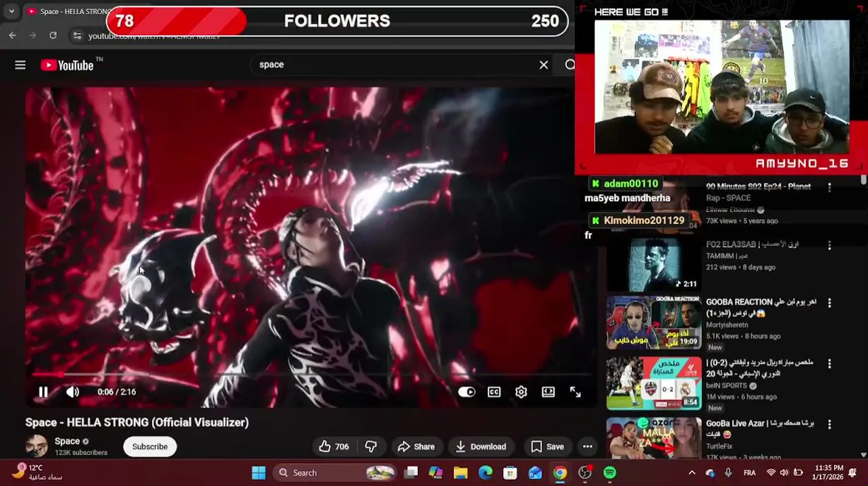Image resolution: width=868 pixels, height=486 pixels.
Task: Open the clock showing 11:35 PM
Action: [x=829, y=473]
